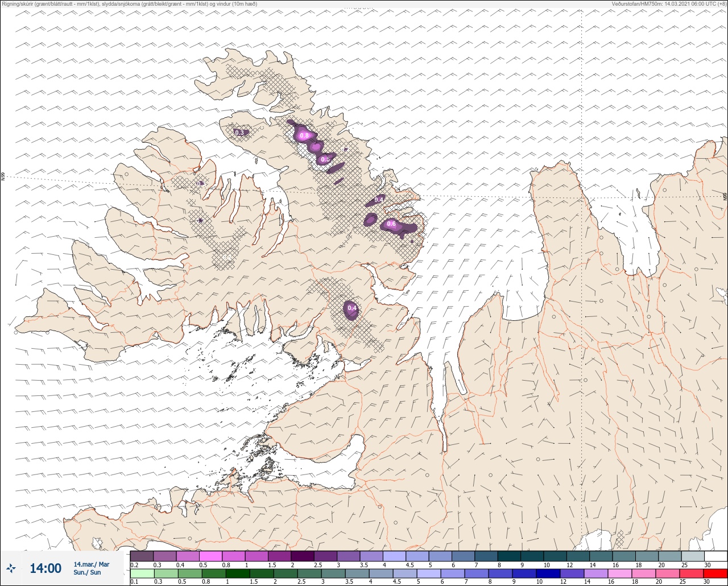Click the 0.5 precipitation value on map
This screenshot has height=586, width=728.
click(x=325, y=160)
